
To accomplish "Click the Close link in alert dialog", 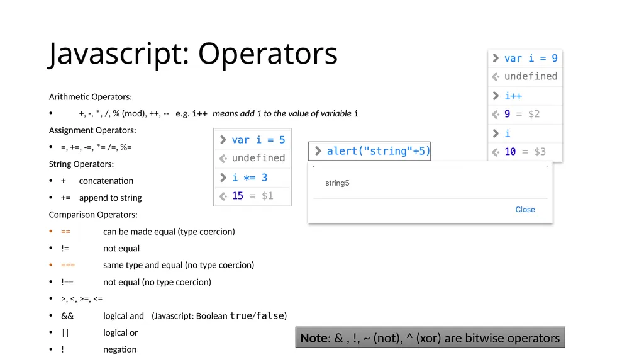I will coord(525,210).
